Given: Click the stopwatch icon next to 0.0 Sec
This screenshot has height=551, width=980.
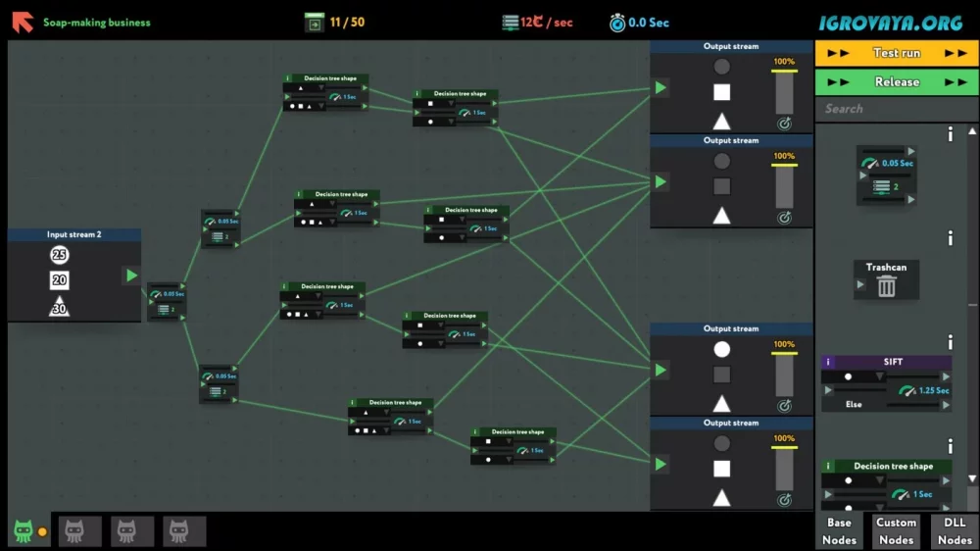Looking at the screenshot, I should pyautogui.click(x=617, y=22).
